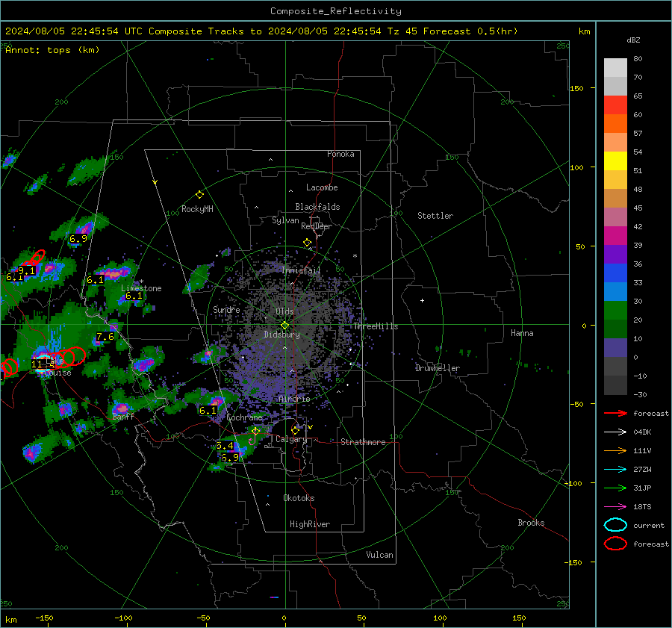Click the Stettler city label
The height and width of the screenshot is (628, 672).
click(x=435, y=216)
